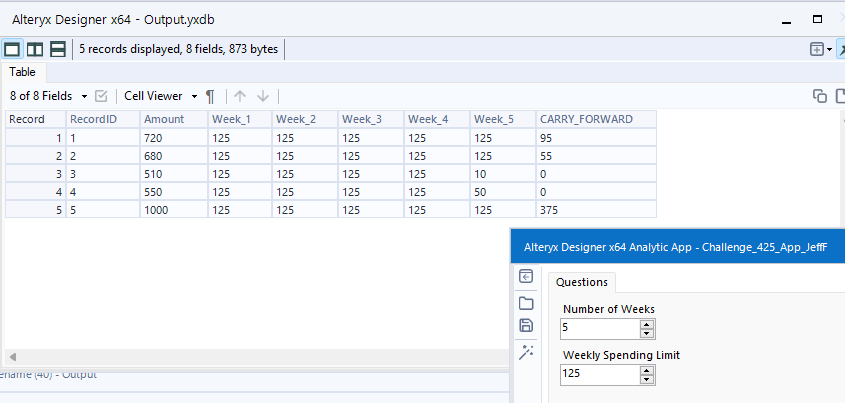This screenshot has height=403, width=845.
Task: Select Amount cell with value 680
Action: pos(174,156)
